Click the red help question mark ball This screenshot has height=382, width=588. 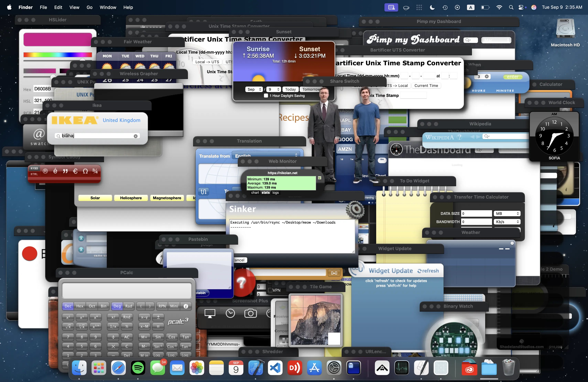click(x=242, y=283)
